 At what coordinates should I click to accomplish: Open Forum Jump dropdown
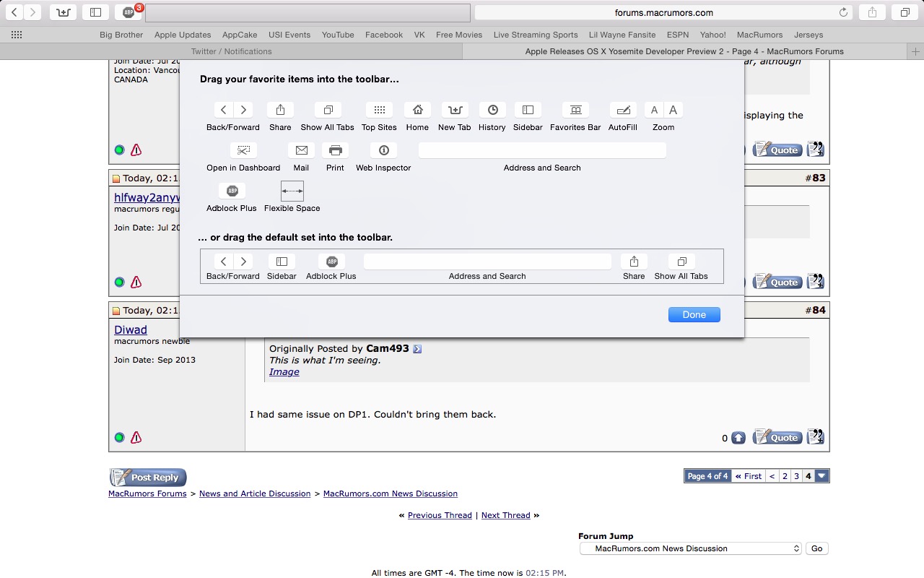coord(691,548)
